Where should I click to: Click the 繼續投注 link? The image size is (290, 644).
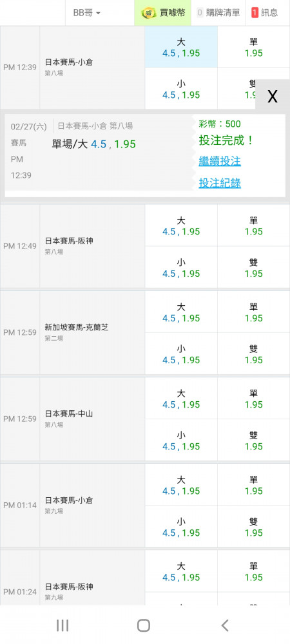[220, 161]
